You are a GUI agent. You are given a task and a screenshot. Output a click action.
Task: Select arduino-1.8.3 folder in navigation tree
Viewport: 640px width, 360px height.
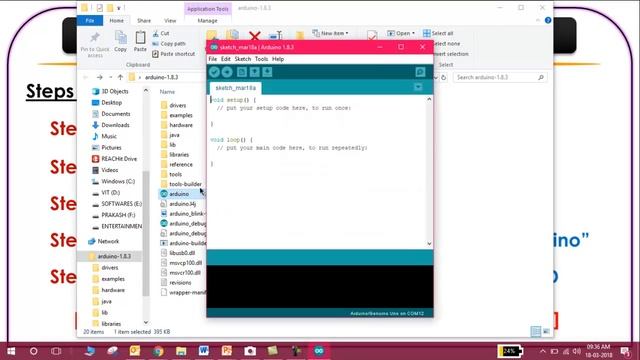point(109,256)
